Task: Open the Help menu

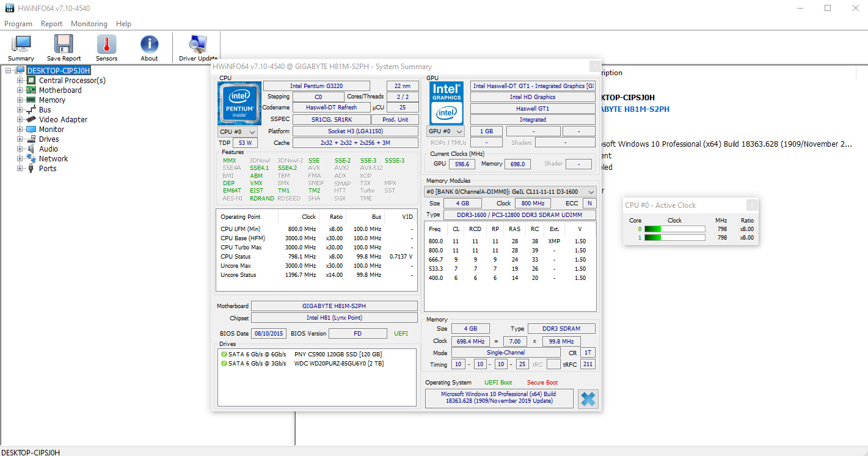Action: tap(123, 24)
